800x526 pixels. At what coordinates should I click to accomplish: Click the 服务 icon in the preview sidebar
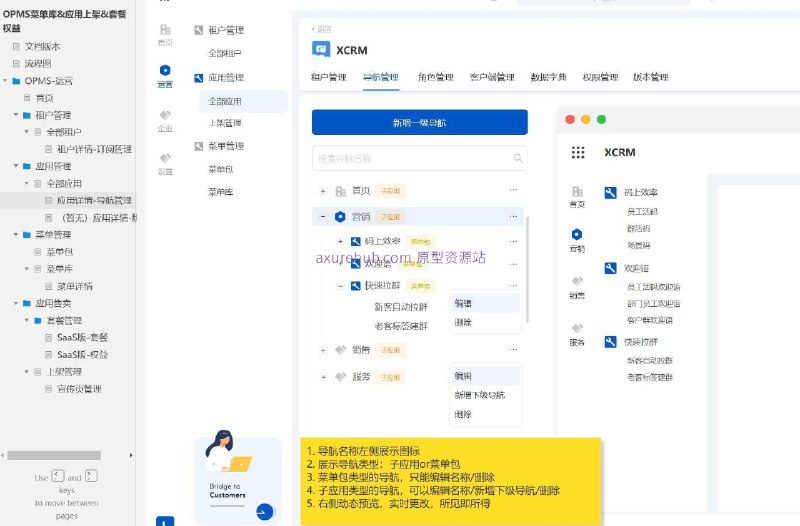point(577,328)
